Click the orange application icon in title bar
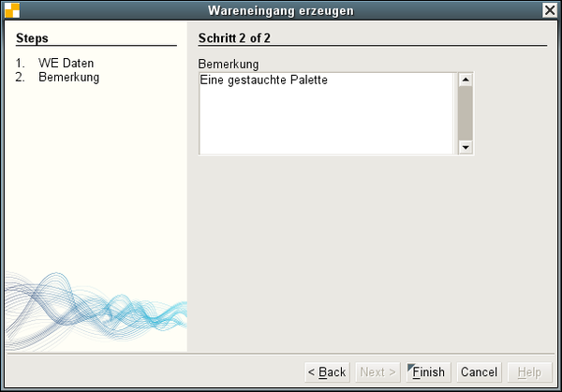Image resolution: width=562 pixels, height=392 pixels. point(12,10)
